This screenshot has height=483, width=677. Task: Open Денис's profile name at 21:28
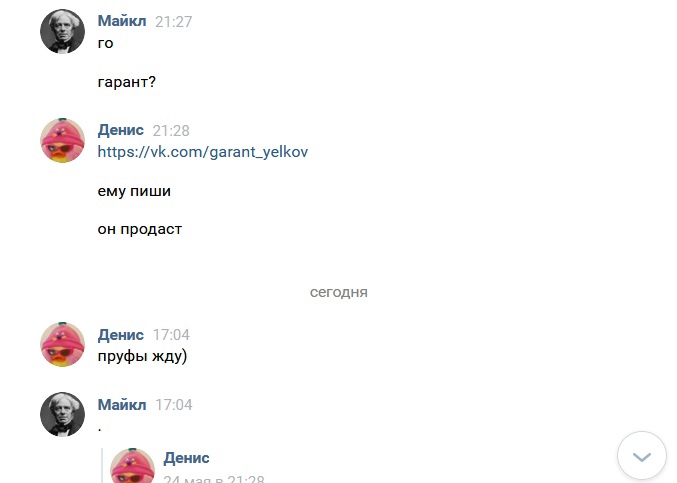[x=121, y=130]
